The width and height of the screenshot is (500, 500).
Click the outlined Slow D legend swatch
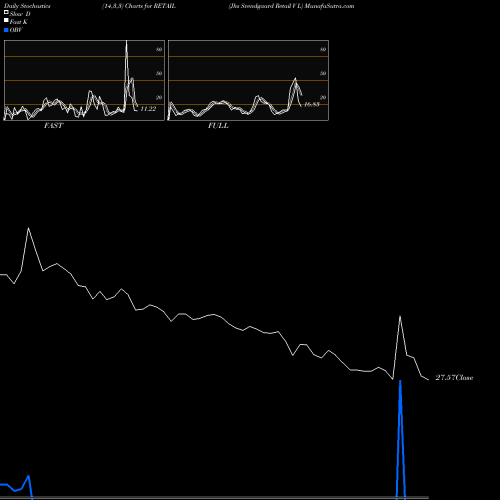point(6,13)
